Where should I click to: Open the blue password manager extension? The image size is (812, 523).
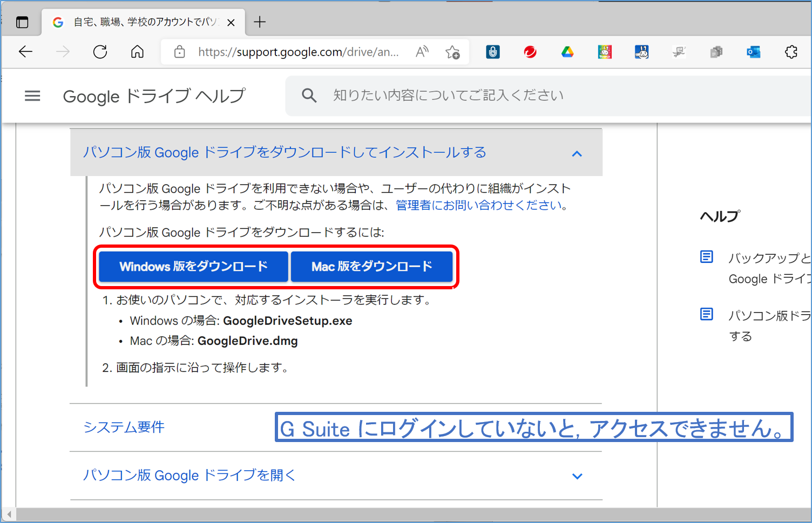coord(493,52)
